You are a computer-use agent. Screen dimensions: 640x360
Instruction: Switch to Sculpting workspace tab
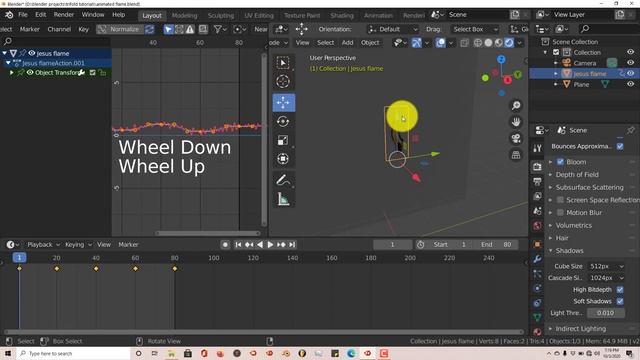pos(221,16)
